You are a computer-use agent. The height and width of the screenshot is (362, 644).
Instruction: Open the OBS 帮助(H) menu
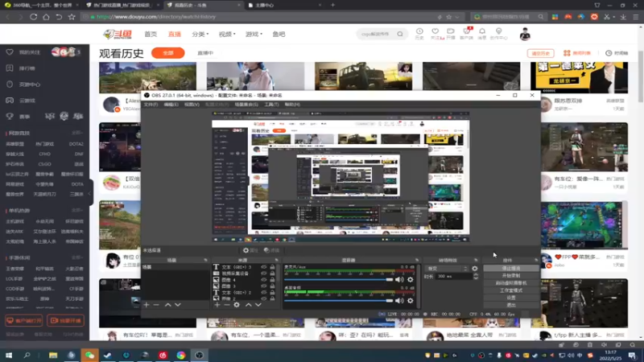(292, 105)
